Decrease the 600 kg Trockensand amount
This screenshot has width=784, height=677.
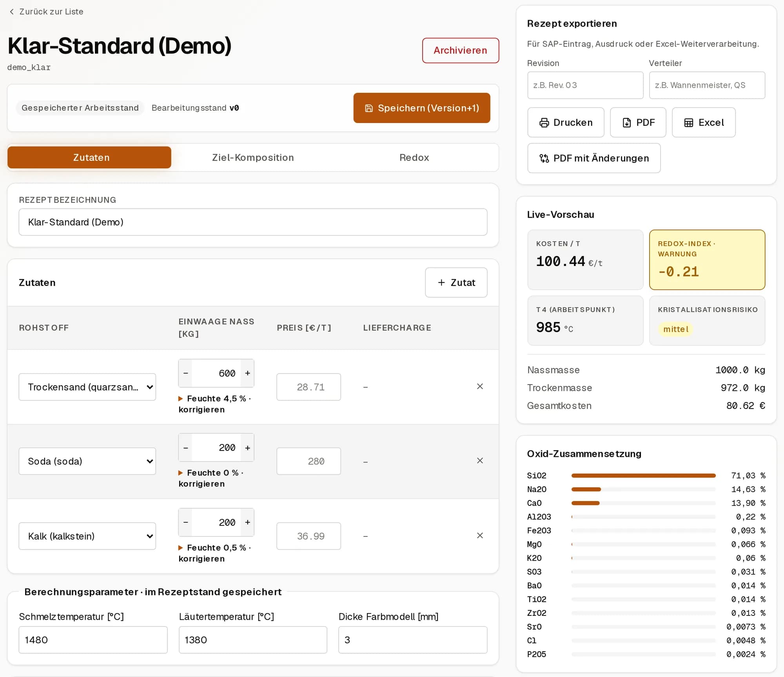coord(185,373)
